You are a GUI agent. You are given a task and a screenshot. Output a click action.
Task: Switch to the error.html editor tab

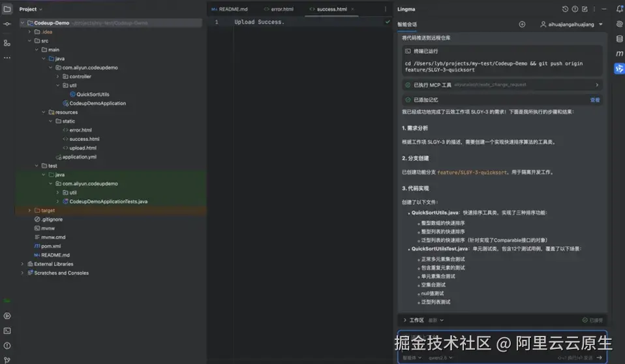pyautogui.click(x=279, y=8)
